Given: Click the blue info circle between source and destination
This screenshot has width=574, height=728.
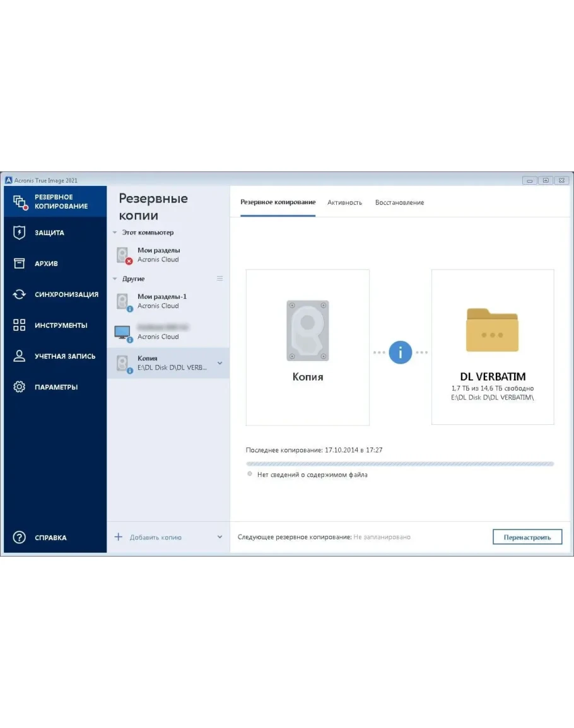Looking at the screenshot, I should click(400, 352).
